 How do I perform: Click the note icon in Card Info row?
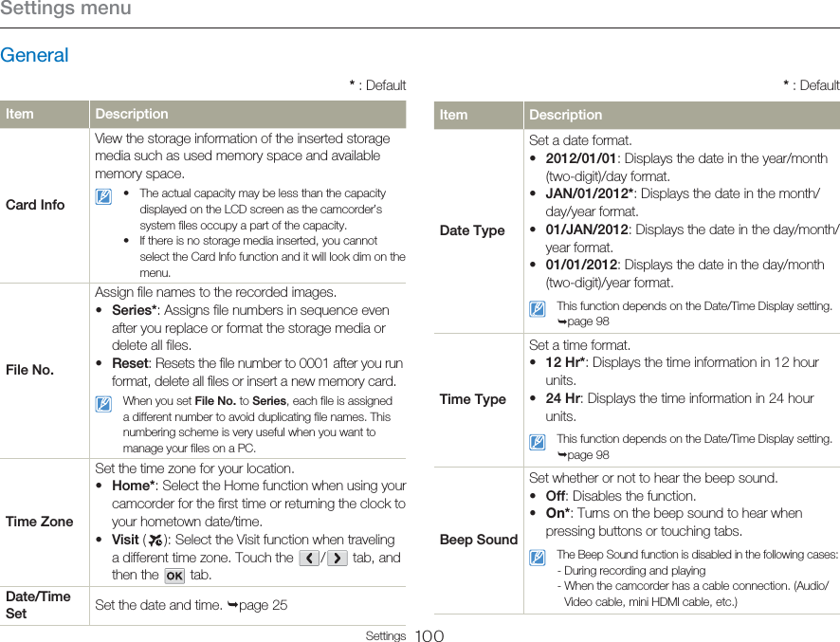click(103, 196)
